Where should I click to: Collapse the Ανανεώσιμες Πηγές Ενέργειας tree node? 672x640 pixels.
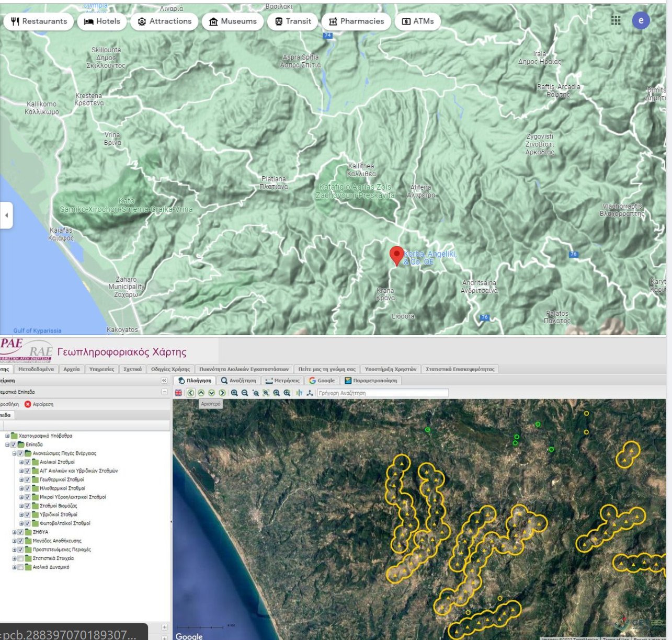(x=15, y=453)
